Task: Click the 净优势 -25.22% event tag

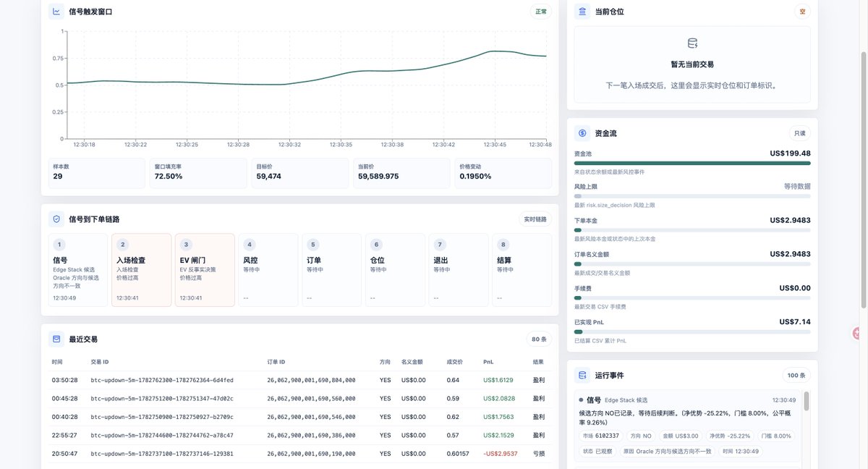Action: [x=730, y=436]
